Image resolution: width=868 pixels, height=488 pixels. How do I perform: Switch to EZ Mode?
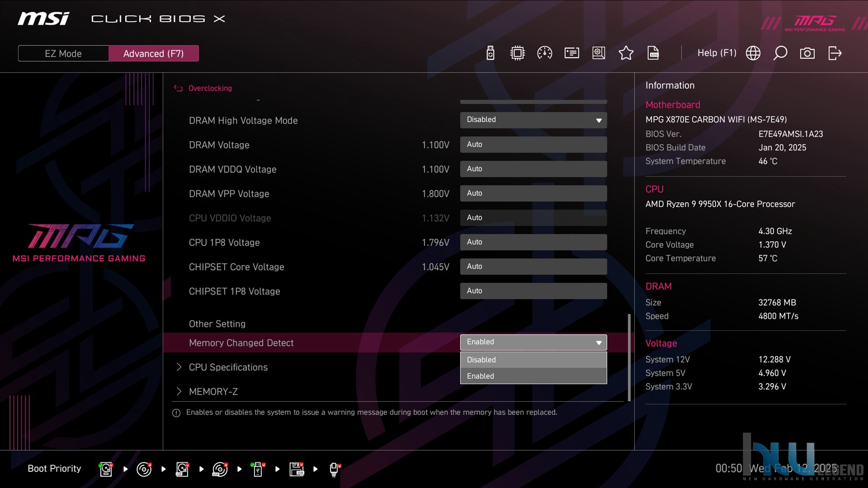[63, 53]
